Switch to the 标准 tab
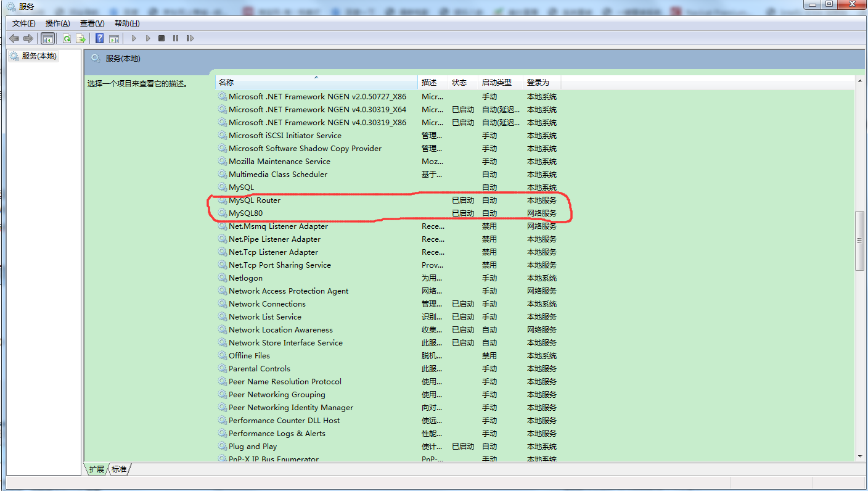Screen dimensions: 868x491 [119, 469]
